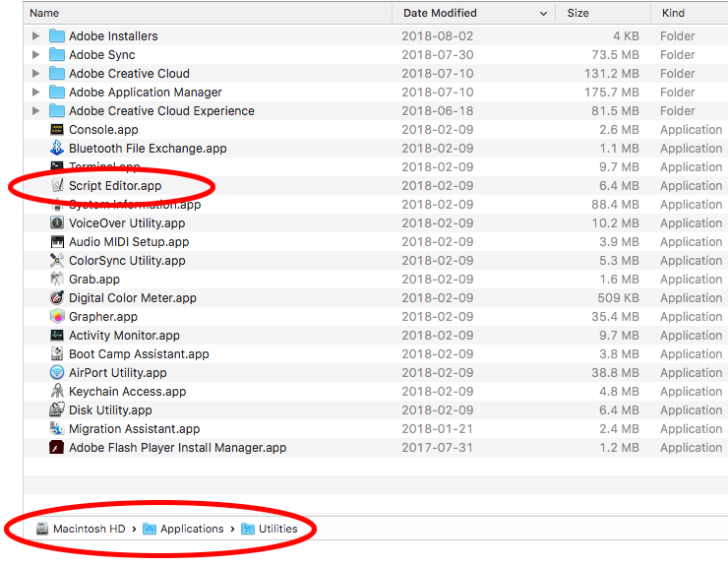Select the VoiceOver Utility.app icon
The height and width of the screenshot is (566, 728).
57,223
